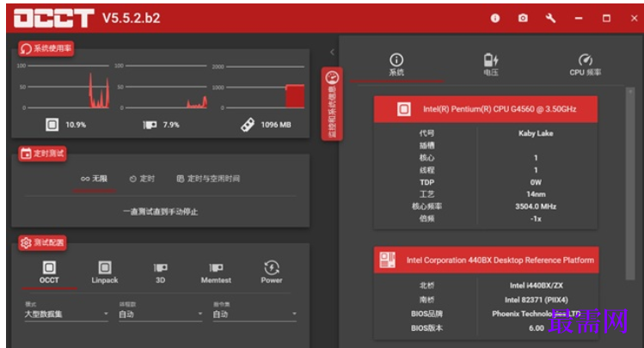The width and height of the screenshot is (644, 348).
Task: Open the 大型数据集 mode dropdown
Action: click(66, 314)
